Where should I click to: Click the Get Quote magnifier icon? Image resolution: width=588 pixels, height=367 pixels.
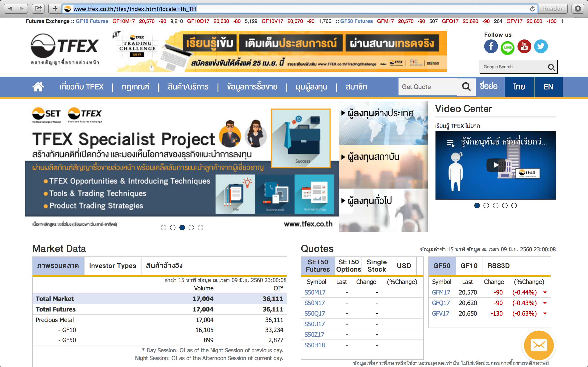466,87
